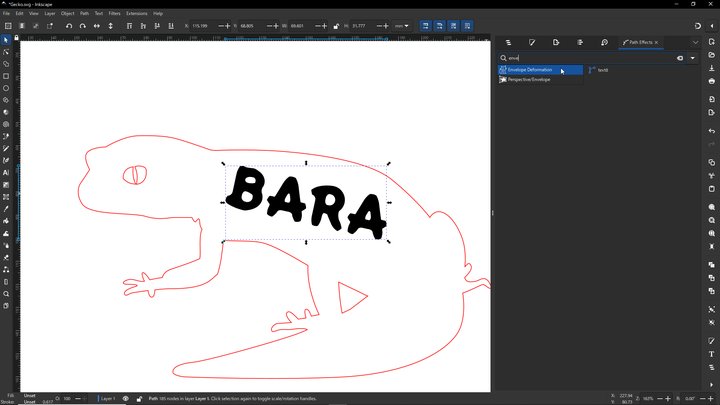Select the Selector arrow tool
The width and height of the screenshot is (720, 405).
[6, 40]
